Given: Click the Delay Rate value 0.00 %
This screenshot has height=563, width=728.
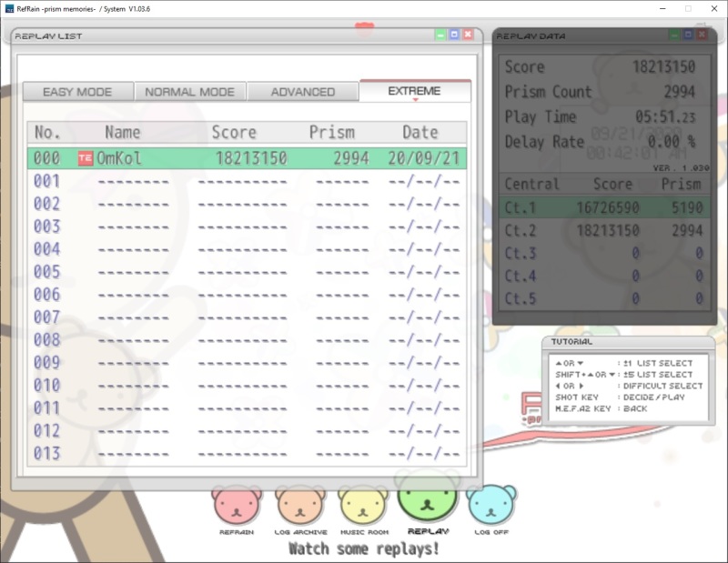Looking at the screenshot, I should pyautogui.click(x=672, y=142).
